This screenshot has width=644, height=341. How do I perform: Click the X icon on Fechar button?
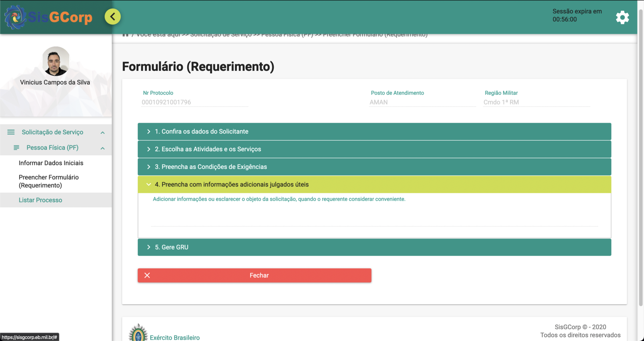tap(147, 275)
